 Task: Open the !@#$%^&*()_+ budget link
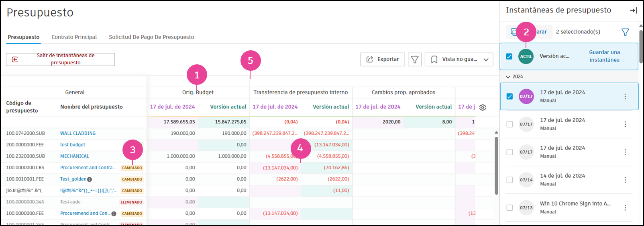(88, 191)
